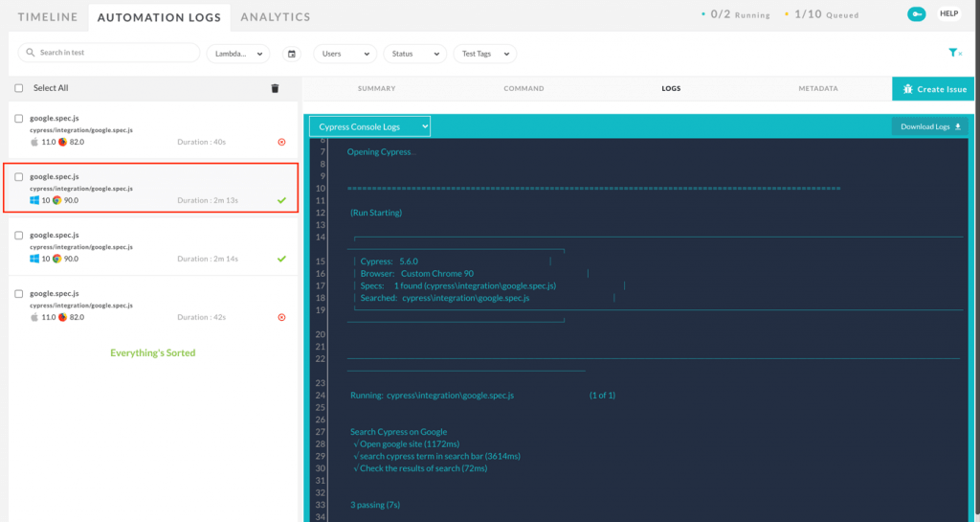Open the Cypress Console Logs dropdown

369,126
